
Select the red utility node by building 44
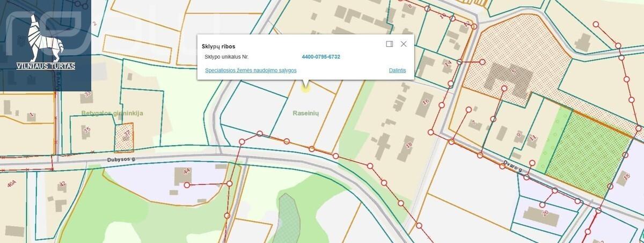point(187,185)
